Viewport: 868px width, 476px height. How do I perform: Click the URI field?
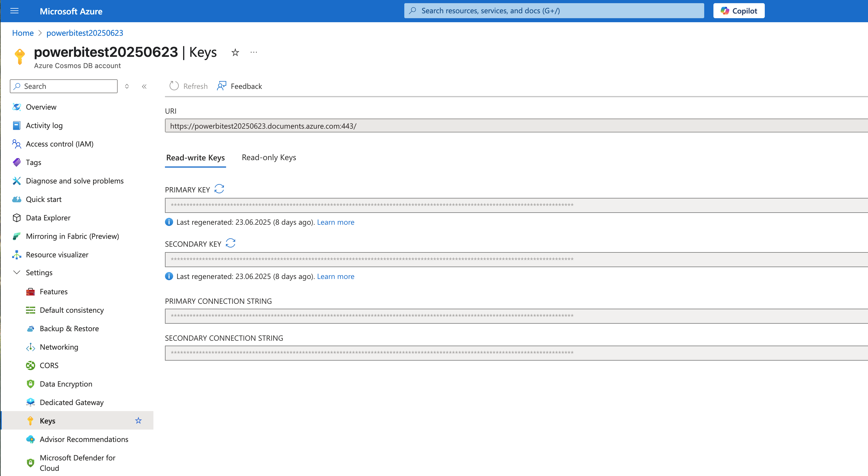pyautogui.click(x=516, y=126)
